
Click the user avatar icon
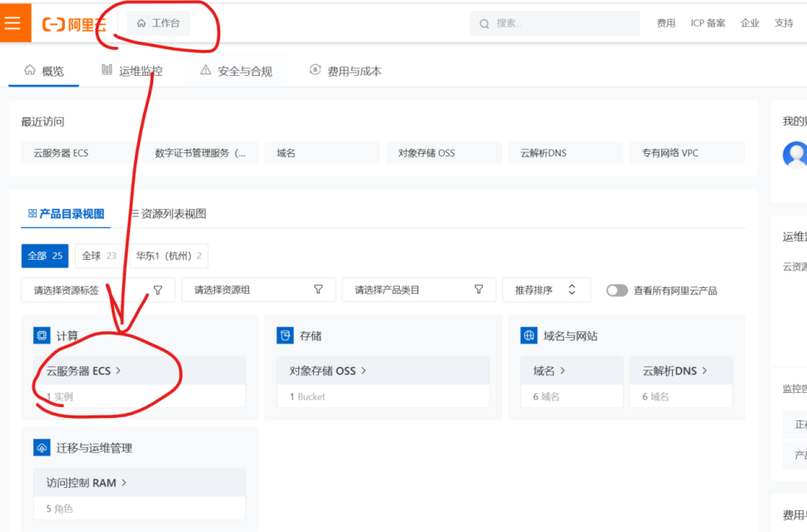point(795,154)
